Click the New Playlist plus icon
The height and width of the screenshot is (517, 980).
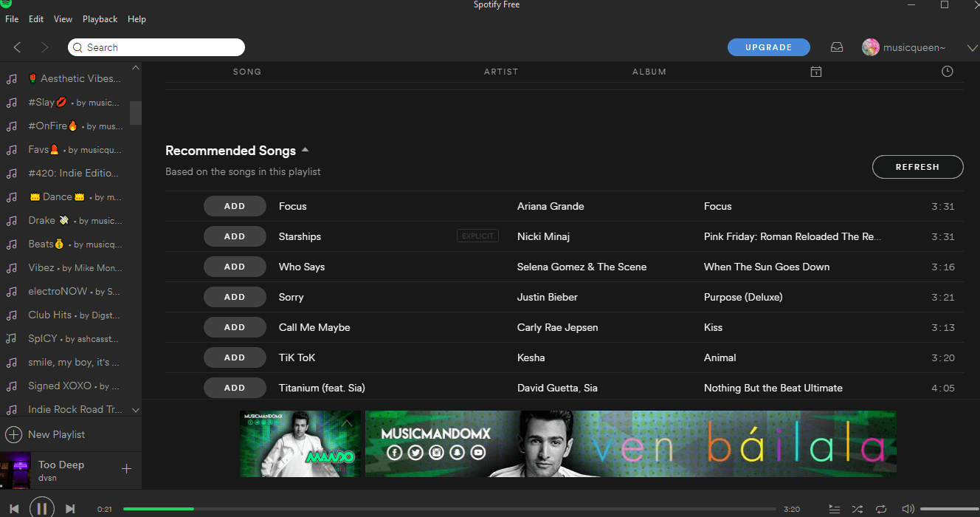pos(13,434)
